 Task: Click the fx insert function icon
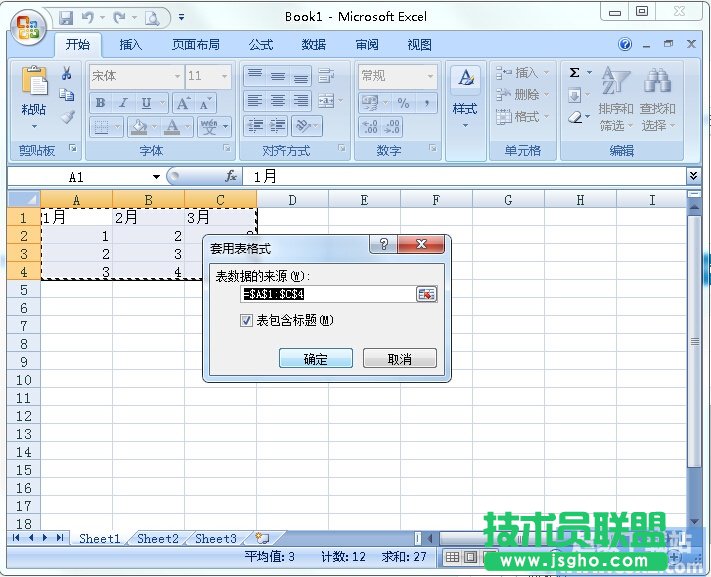tap(230, 176)
